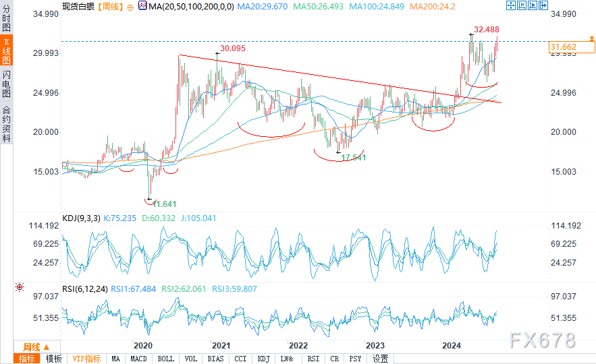Screen dimensions: 596x364
Task: Click the K:75.235 value
Action: click(x=119, y=218)
